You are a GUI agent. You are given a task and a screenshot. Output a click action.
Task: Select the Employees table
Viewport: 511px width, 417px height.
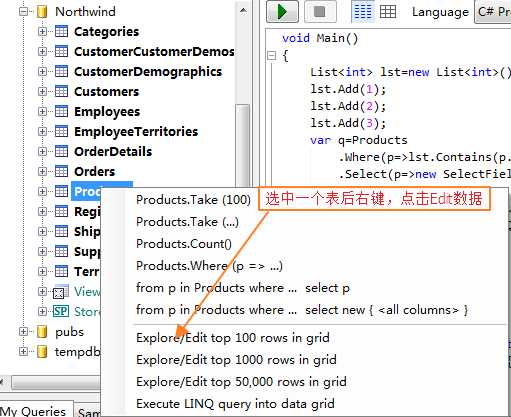pos(107,112)
